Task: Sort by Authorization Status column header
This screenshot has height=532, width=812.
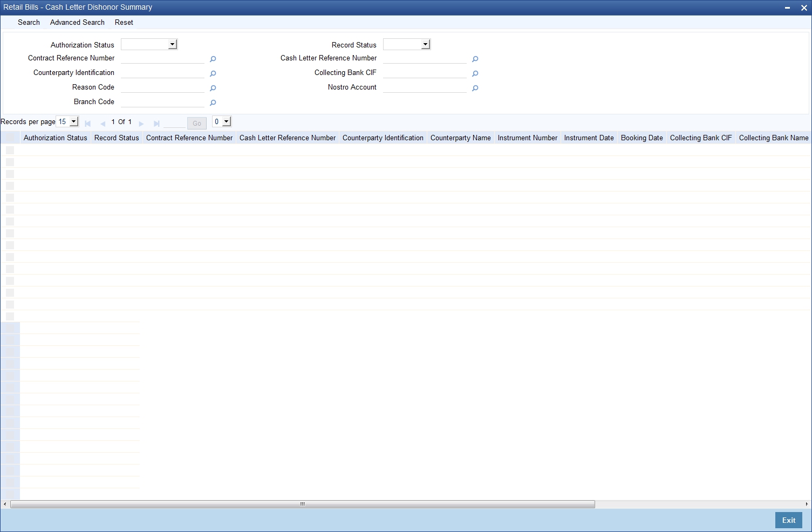Action: (55, 138)
